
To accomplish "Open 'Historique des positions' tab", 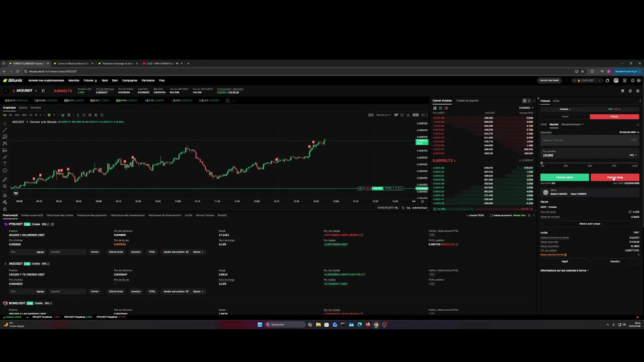I will pyautogui.click(x=92, y=215).
